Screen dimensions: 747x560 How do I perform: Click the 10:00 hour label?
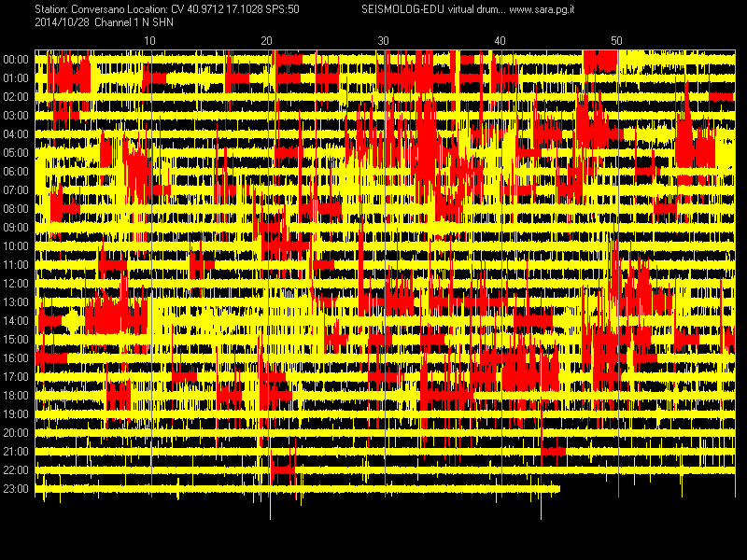pyautogui.click(x=16, y=246)
